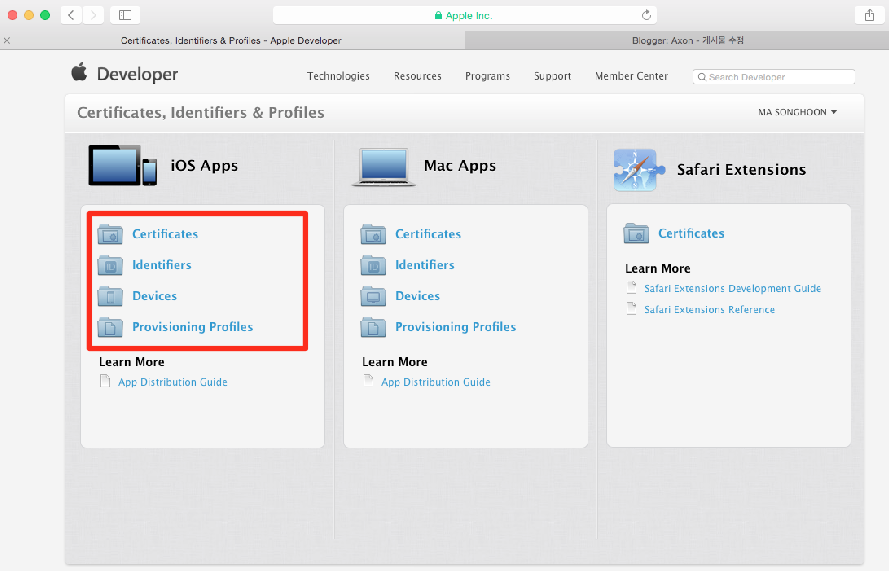The width and height of the screenshot is (889, 571).
Task: Click the Developer site title
Action: click(x=137, y=74)
